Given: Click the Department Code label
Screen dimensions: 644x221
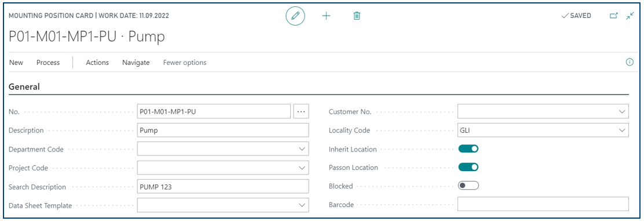Looking at the screenshot, I should [x=36, y=150].
